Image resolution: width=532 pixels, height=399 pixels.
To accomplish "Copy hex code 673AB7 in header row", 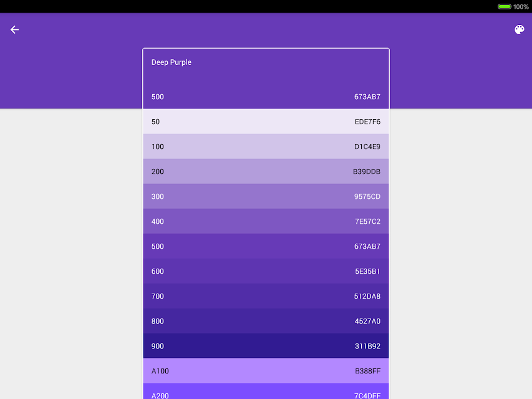I will point(367,97).
